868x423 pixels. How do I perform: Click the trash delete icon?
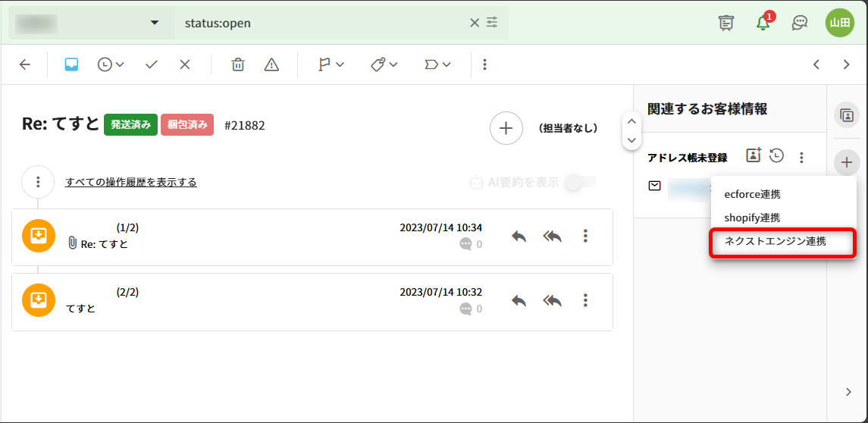pyautogui.click(x=238, y=64)
